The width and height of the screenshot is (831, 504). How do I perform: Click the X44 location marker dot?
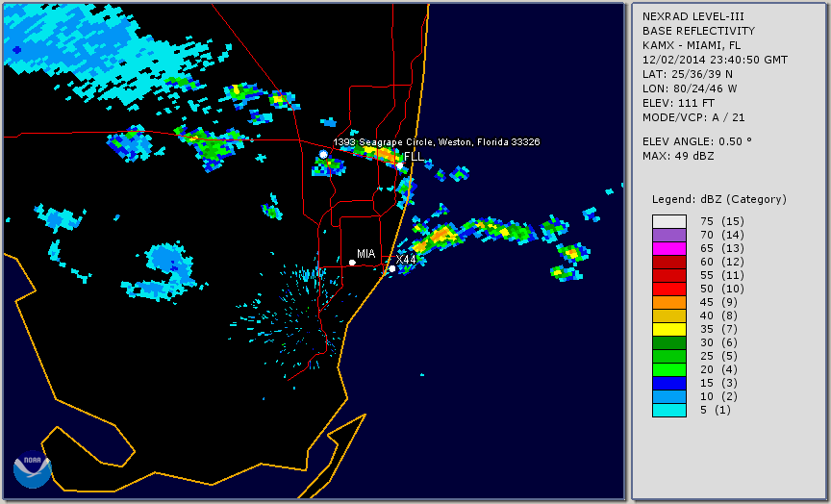(392, 268)
